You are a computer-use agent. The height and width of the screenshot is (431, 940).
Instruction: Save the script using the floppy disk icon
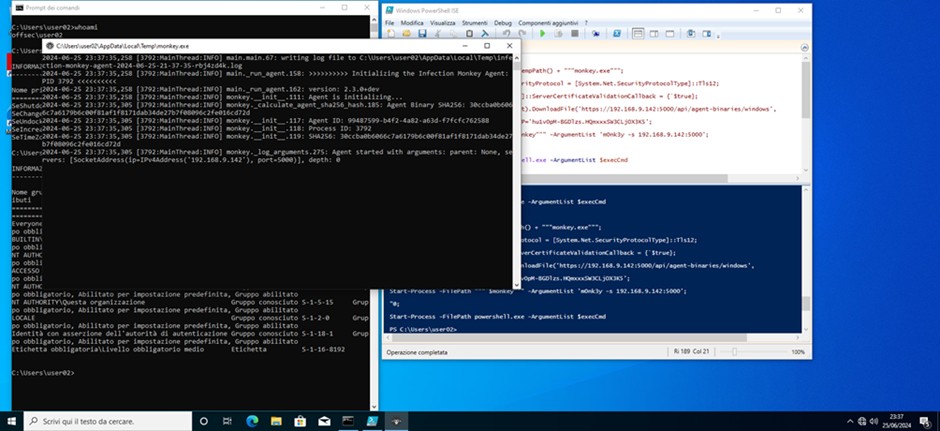(420, 33)
